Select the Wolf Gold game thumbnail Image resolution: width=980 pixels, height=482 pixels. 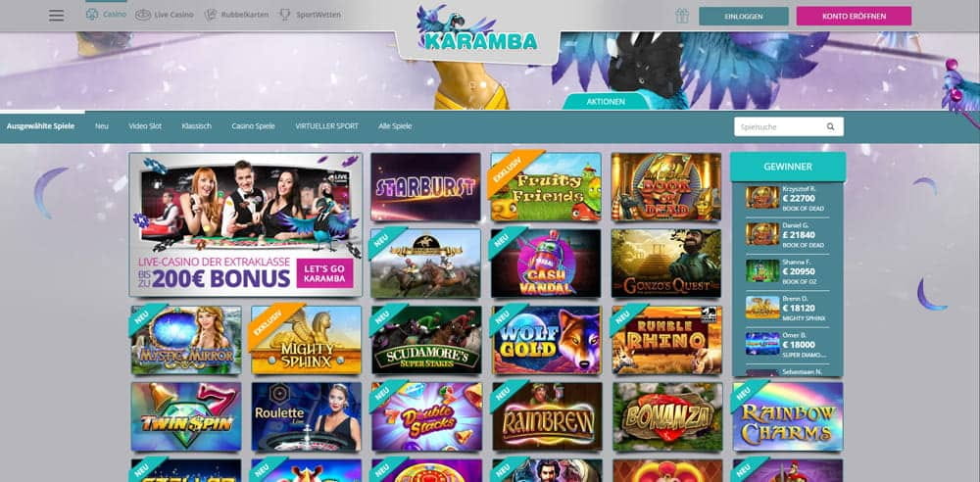[546, 340]
